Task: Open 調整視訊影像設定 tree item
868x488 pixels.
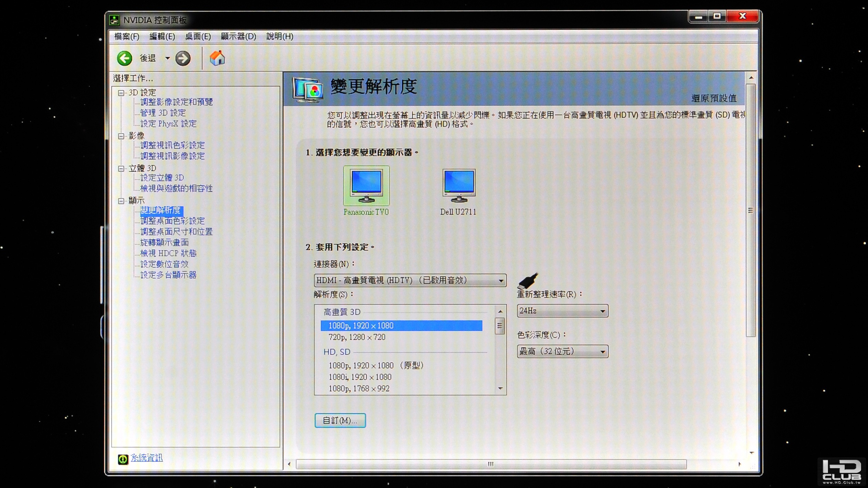Action: pyautogui.click(x=173, y=156)
